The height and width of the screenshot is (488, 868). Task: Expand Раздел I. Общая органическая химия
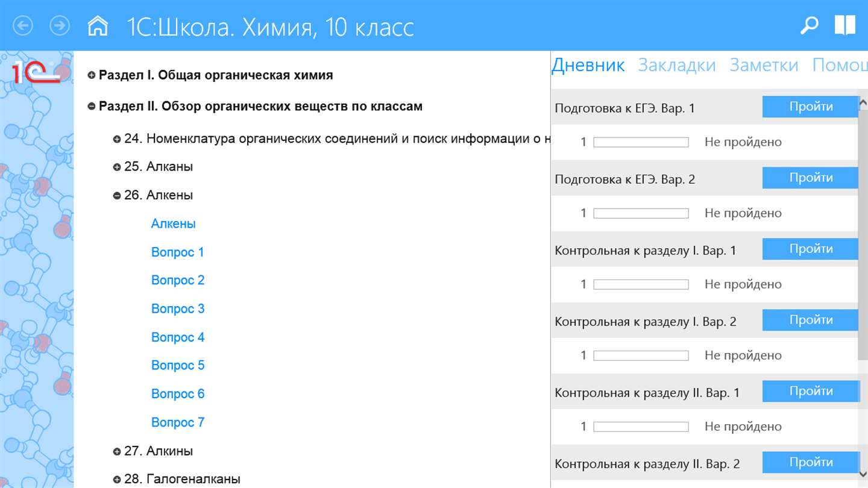(92, 75)
